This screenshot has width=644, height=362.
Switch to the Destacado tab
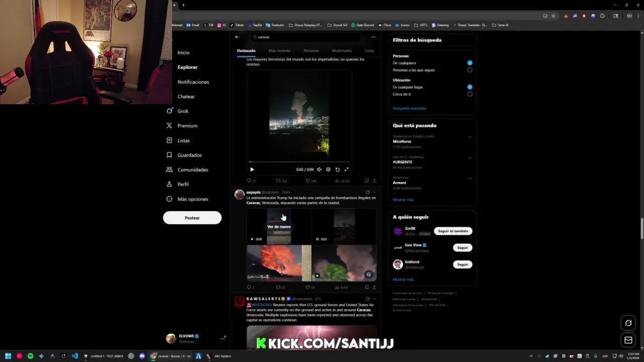pos(246,51)
